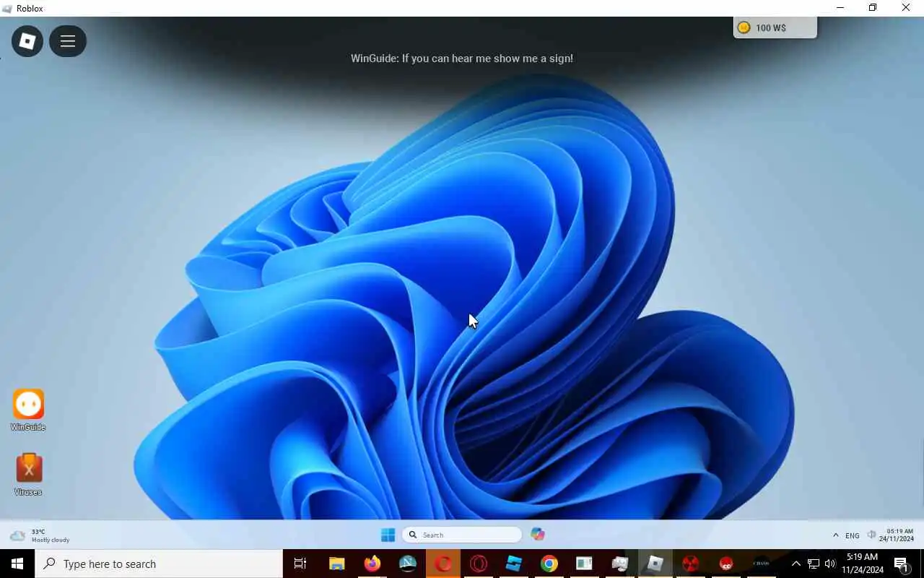Click the in-game Windows 11 Start logo
The height and width of the screenshot is (578, 924).
[388, 535]
